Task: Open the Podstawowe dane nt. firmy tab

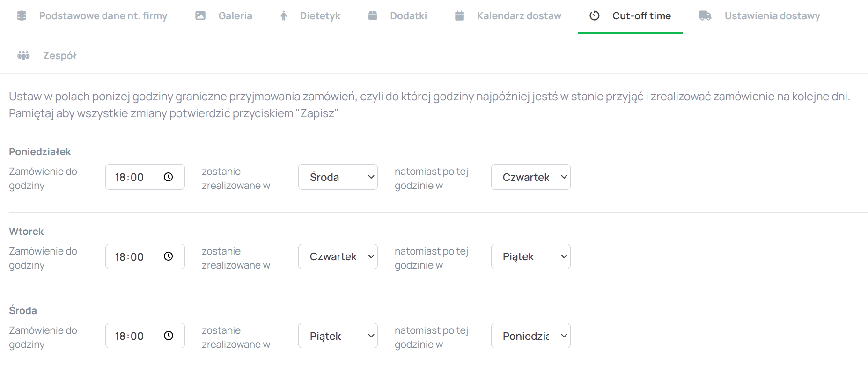Action: tap(103, 16)
